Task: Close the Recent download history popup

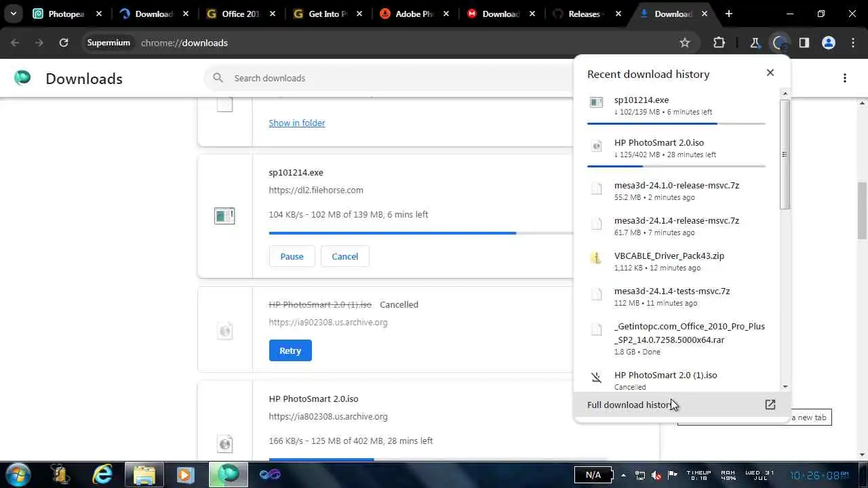Action: [x=770, y=73]
